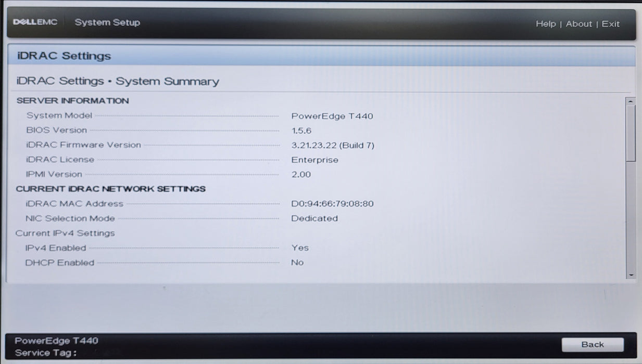Click the vertical scrollbar thumb
The image size is (642, 364).
631,133
